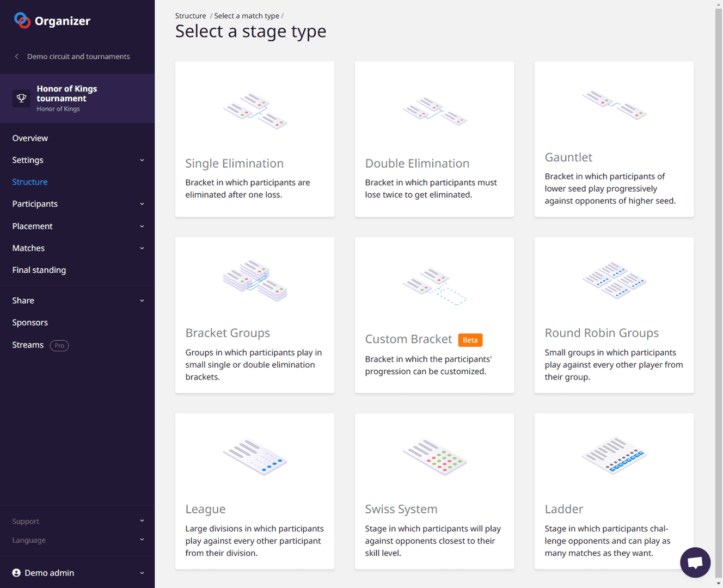Click the Bracket Groups stacked illustration

point(255,280)
